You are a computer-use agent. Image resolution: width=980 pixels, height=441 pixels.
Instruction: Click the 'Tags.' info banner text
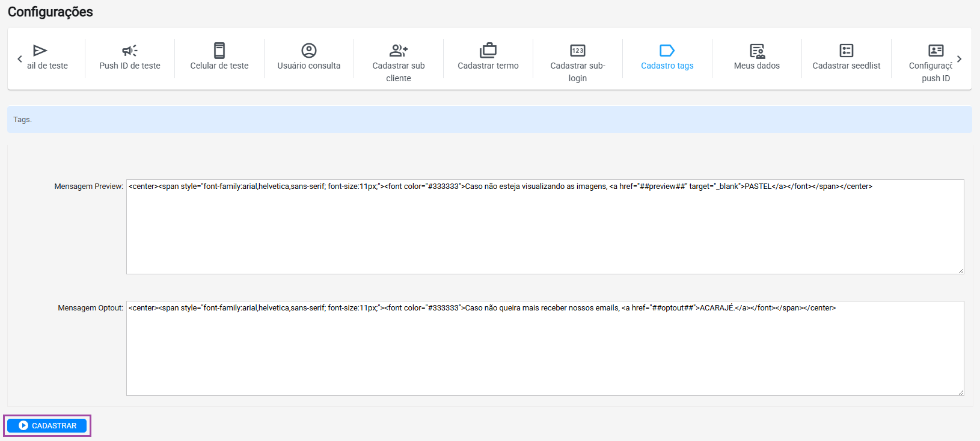[x=22, y=120]
